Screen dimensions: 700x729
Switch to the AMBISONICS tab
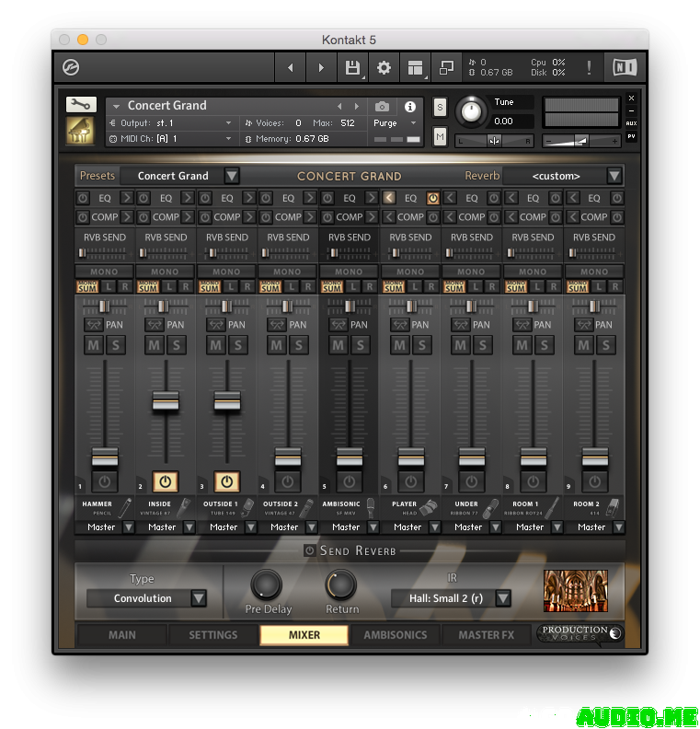click(395, 635)
